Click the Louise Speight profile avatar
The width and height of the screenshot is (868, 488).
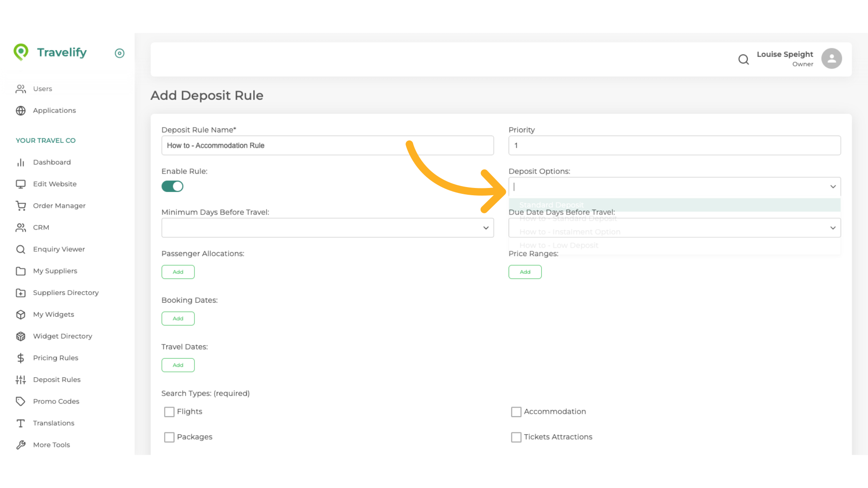click(x=832, y=58)
